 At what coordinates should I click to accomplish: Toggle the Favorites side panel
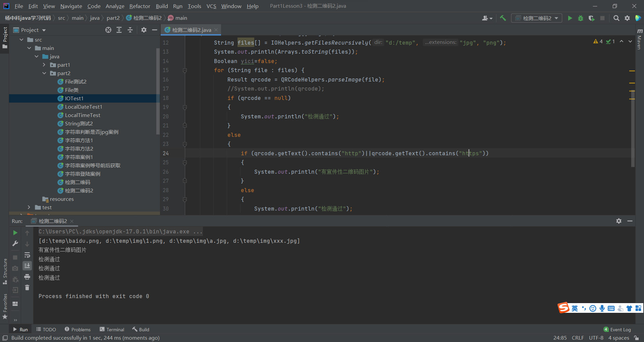5,306
